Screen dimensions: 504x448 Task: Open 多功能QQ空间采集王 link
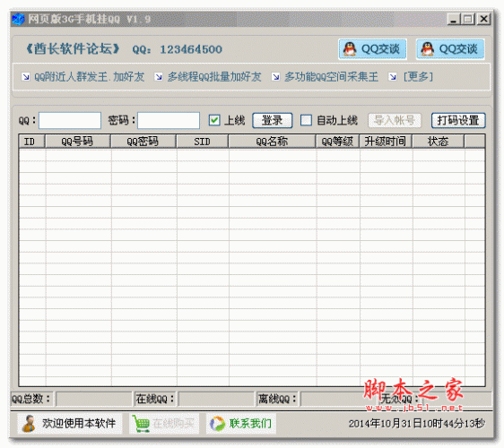point(331,77)
